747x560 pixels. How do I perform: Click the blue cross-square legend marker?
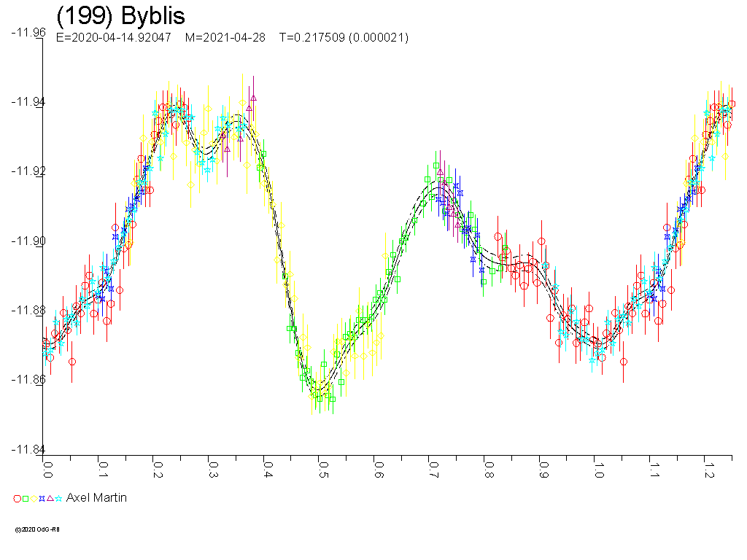42,499
